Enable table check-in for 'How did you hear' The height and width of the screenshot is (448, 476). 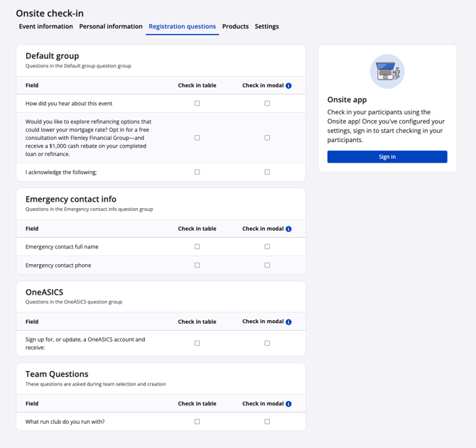pyautogui.click(x=198, y=104)
